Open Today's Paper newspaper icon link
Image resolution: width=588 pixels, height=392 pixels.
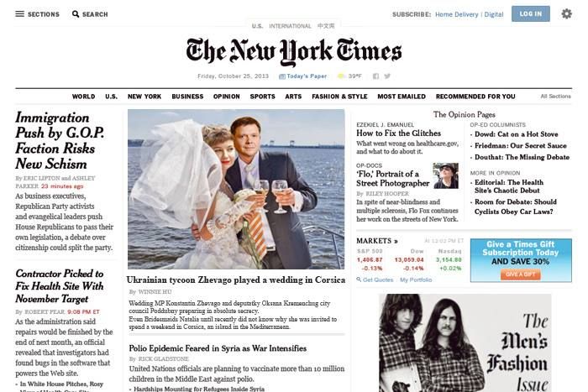(282, 76)
